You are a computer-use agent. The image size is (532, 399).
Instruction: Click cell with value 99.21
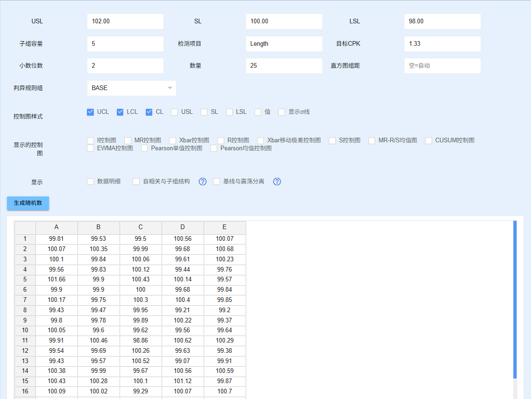coord(183,310)
